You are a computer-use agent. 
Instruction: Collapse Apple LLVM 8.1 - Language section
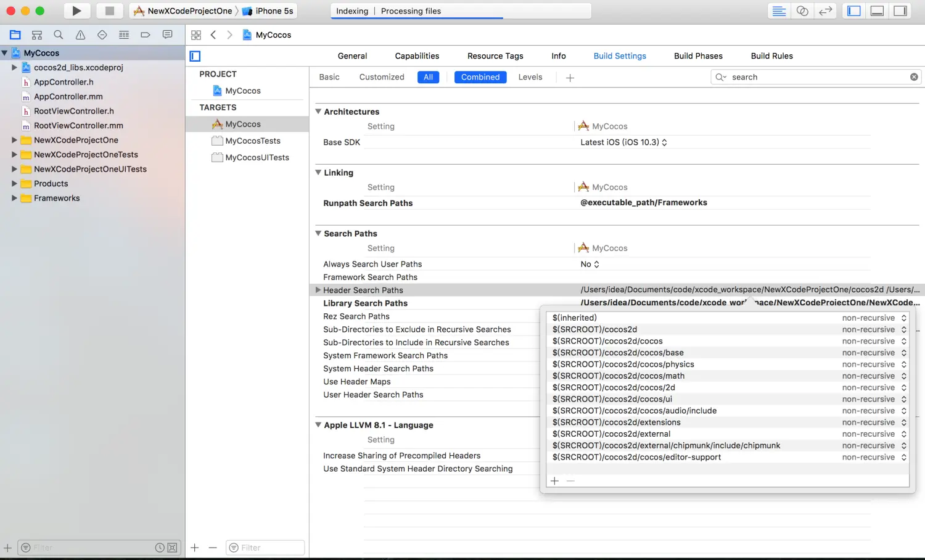tap(318, 425)
